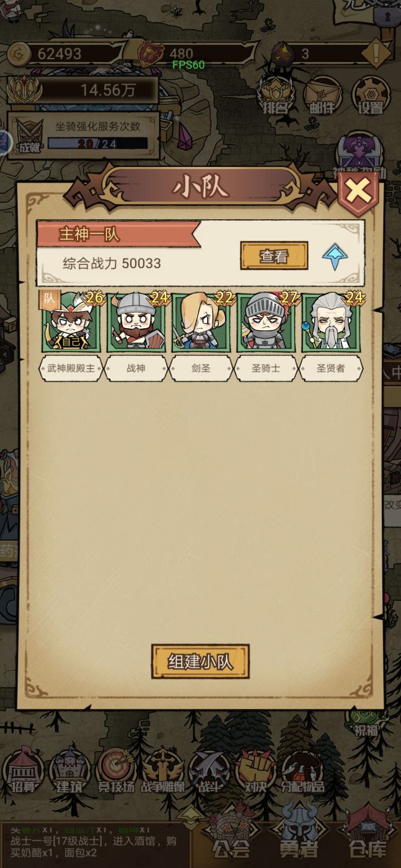Click the 组建小队 create squad button
This screenshot has width=401, height=868.
point(200,662)
